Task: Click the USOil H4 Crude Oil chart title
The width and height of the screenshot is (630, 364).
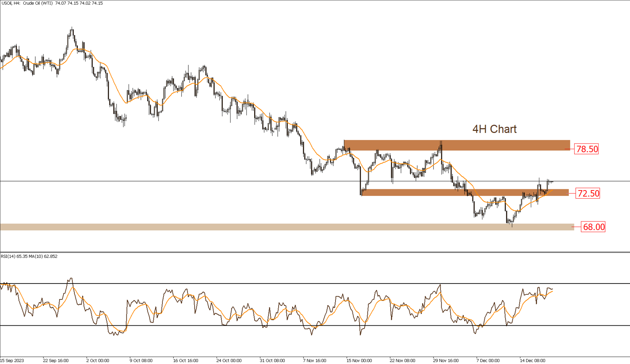Action: click(x=52, y=3)
